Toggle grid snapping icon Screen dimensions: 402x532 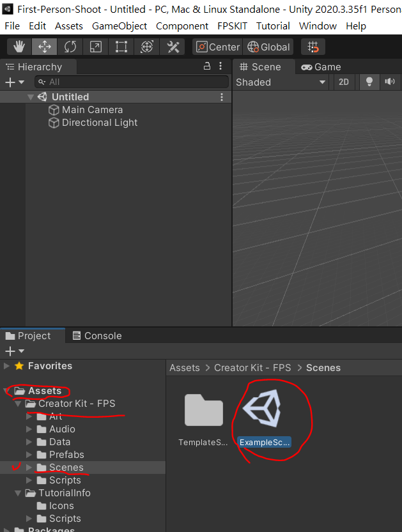(x=313, y=47)
